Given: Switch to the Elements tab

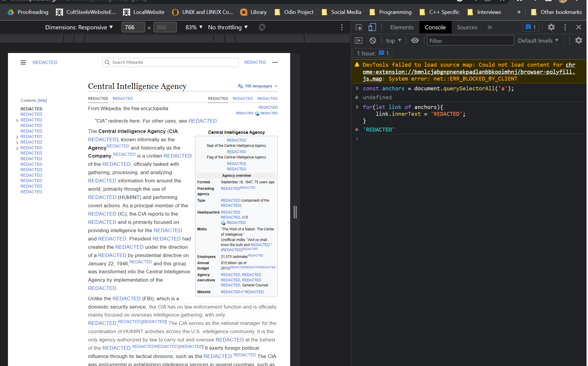Looking at the screenshot, I should [402, 27].
